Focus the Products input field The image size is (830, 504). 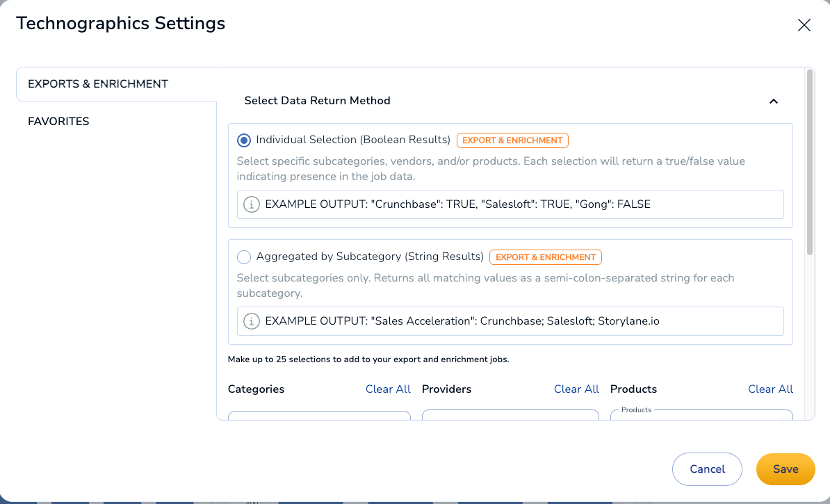coord(701,415)
